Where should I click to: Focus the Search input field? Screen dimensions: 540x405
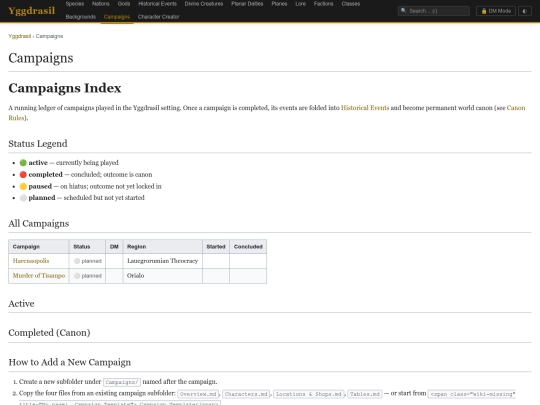(434, 11)
